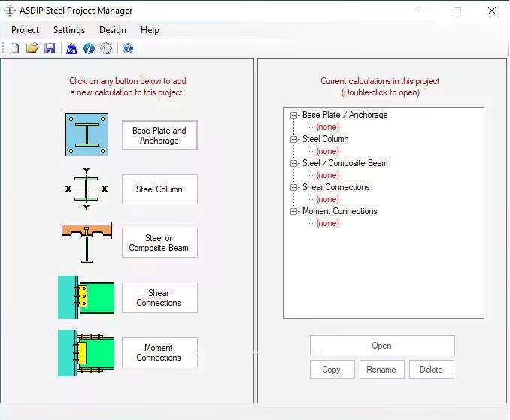Add a Moment Connections calculation
The width and height of the screenshot is (510, 420).
pyautogui.click(x=159, y=352)
